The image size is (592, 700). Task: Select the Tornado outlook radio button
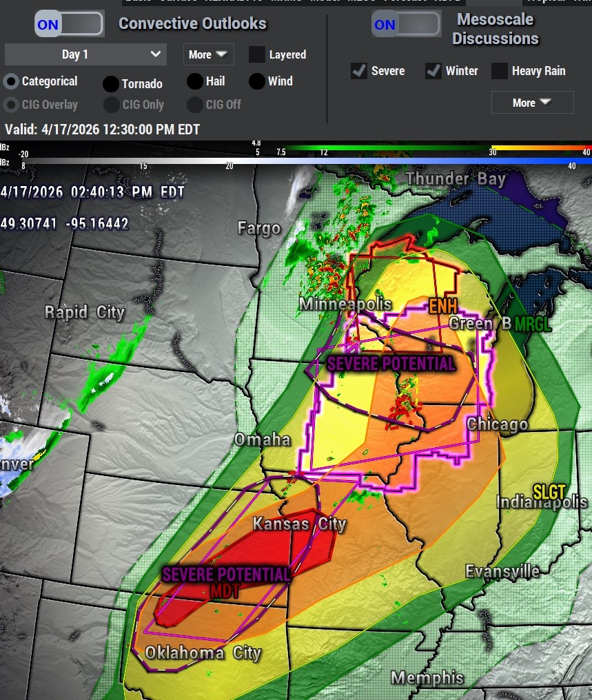tap(111, 83)
